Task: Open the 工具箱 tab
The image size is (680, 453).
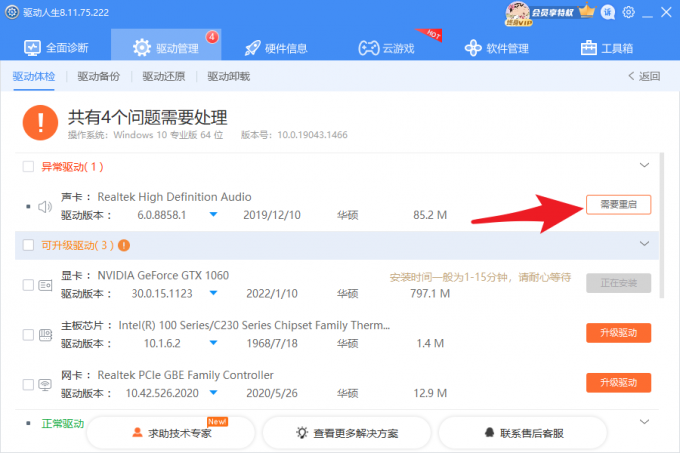Action: (607, 48)
